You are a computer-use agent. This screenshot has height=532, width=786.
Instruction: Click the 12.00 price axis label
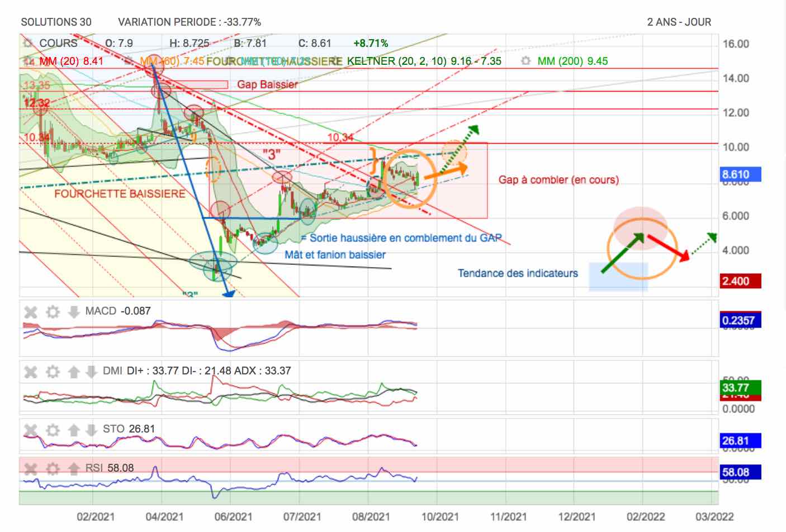click(736, 113)
